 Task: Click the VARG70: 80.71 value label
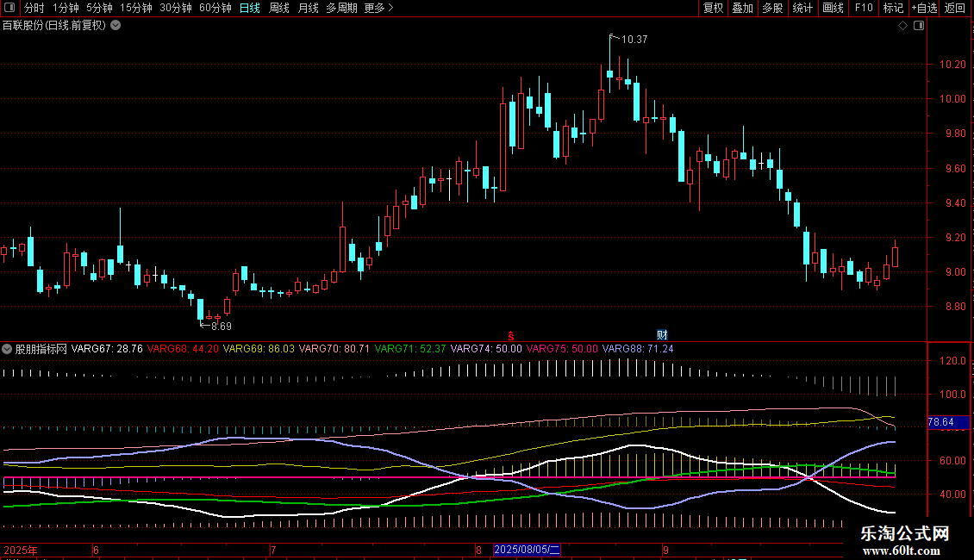click(x=334, y=349)
